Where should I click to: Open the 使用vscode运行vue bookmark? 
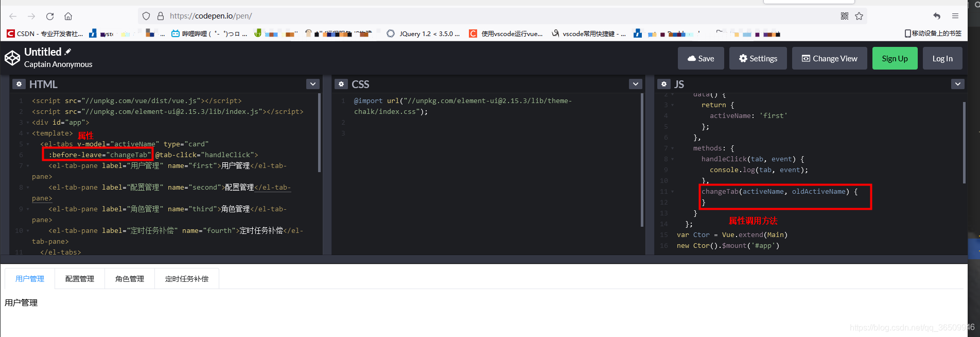click(x=506, y=33)
